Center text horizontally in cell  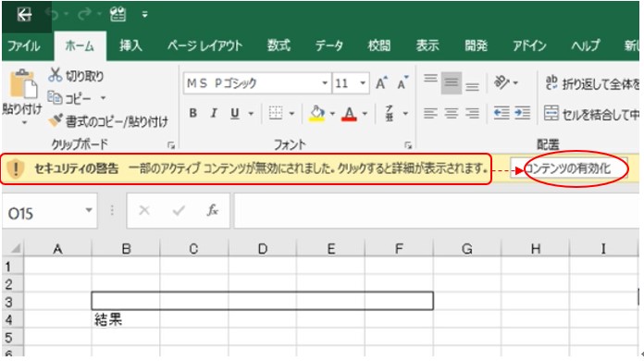tap(452, 113)
